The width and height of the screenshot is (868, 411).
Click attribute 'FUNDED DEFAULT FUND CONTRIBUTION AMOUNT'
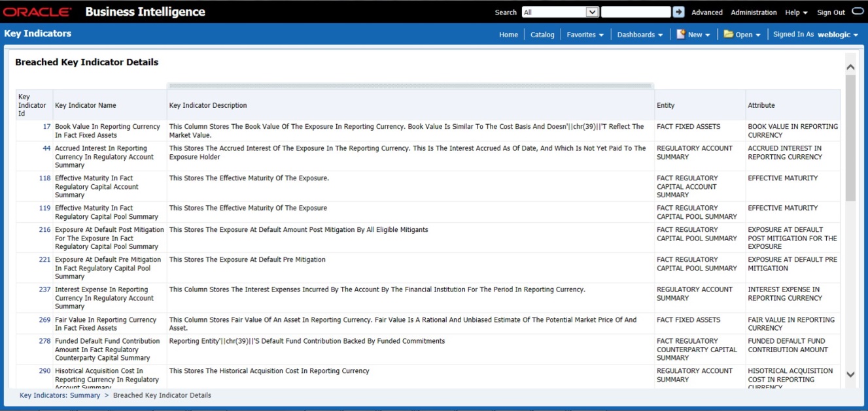pos(788,345)
